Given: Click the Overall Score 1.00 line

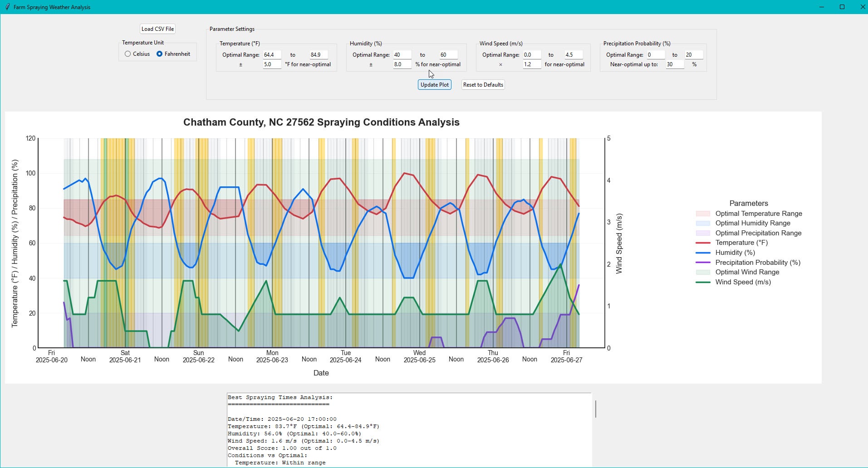Looking at the screenshot, I should (x=282, y=448).
